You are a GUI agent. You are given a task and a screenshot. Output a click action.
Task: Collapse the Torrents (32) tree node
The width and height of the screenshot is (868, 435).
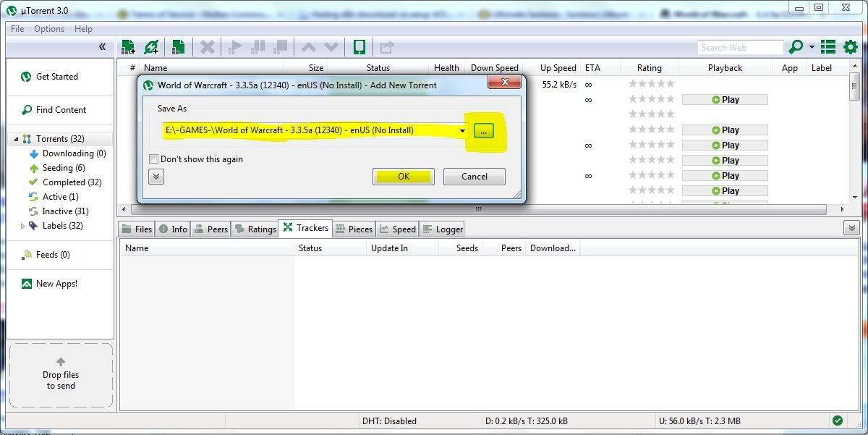[x=17, y=139]
